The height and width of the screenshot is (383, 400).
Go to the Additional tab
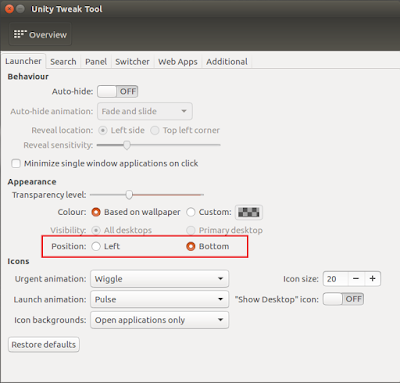pyautogui.click(x=227, y=62)
